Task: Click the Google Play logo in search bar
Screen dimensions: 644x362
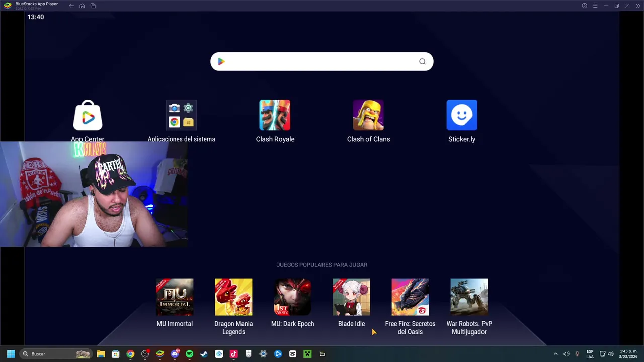Action: (221, 61)
